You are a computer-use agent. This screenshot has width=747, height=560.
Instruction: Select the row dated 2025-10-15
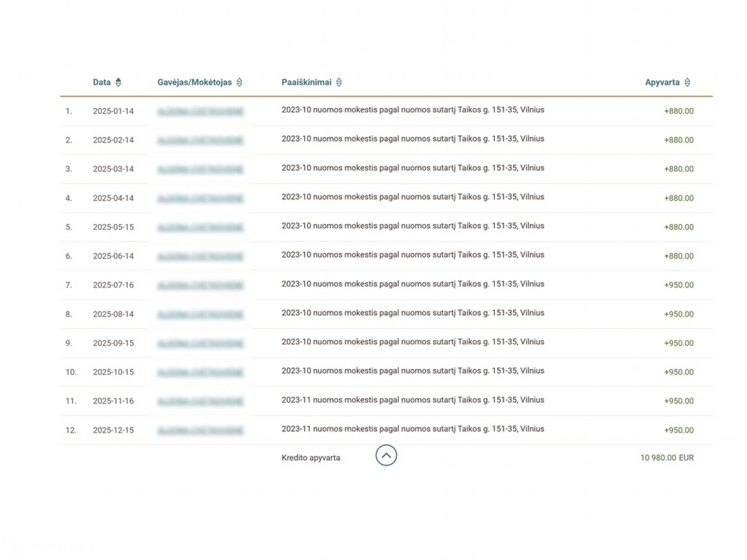point(113,372)
